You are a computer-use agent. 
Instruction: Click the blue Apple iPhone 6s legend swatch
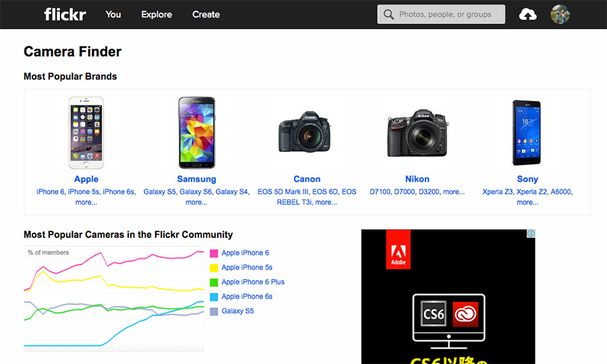click(x=214, y=297)
